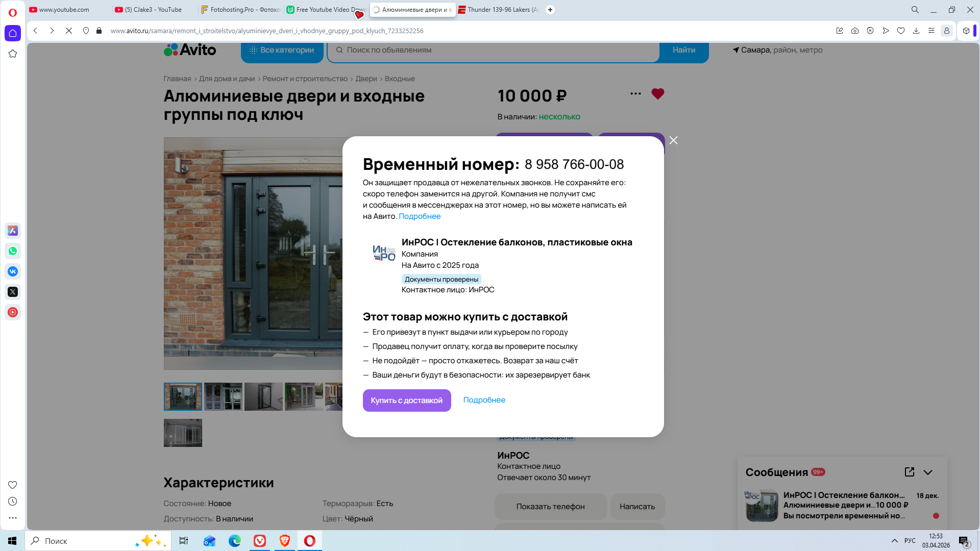Open downloads icon in address bar
Image resolution: width=980 pixels, height=551 pixels.
pyautogui.click(x=916, y=31)
